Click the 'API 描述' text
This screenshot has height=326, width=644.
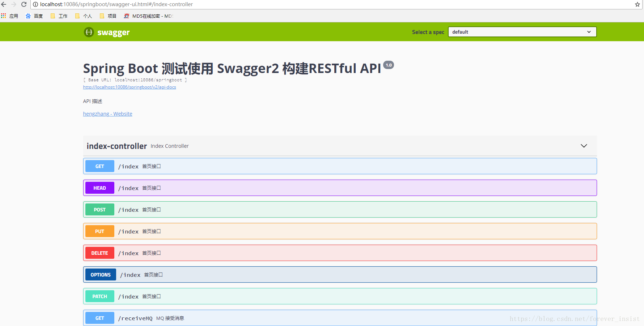(x=93, y=101)
